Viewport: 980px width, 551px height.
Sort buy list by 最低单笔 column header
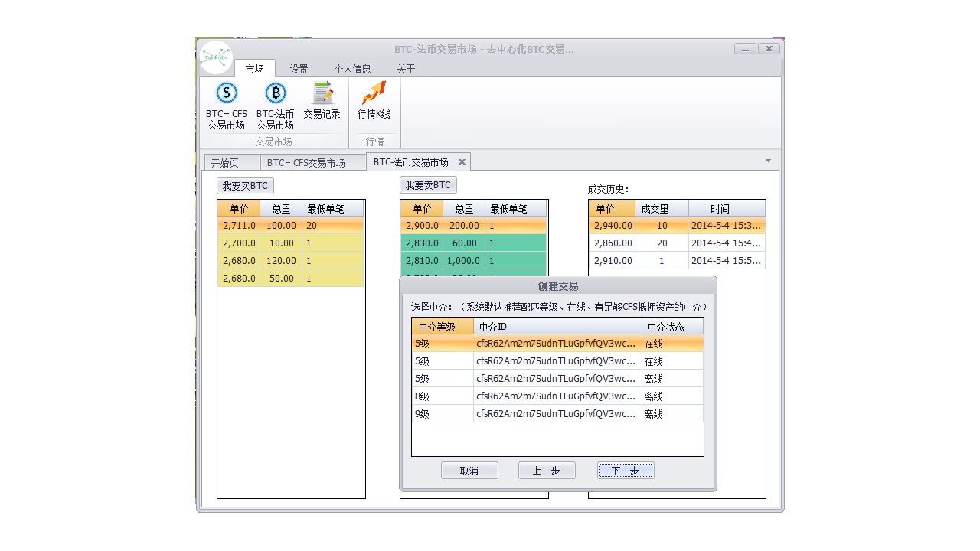[333, 209]
